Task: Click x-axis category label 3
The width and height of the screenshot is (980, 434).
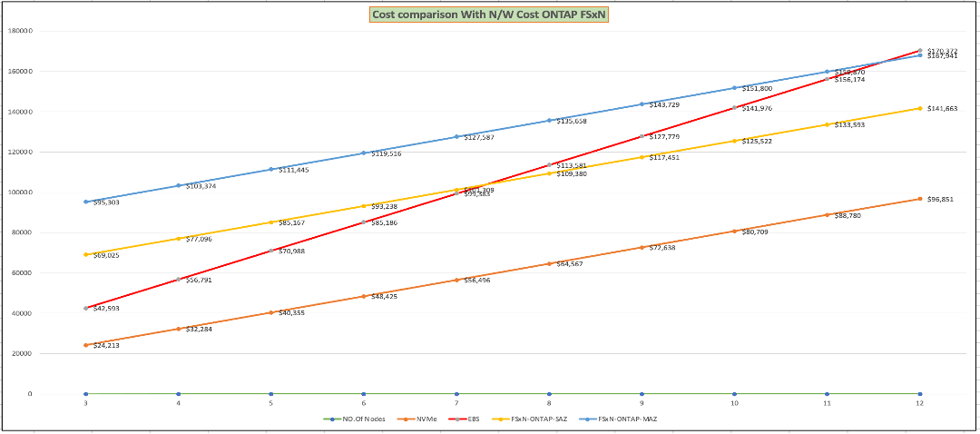Action: click(x=85, y=405)
